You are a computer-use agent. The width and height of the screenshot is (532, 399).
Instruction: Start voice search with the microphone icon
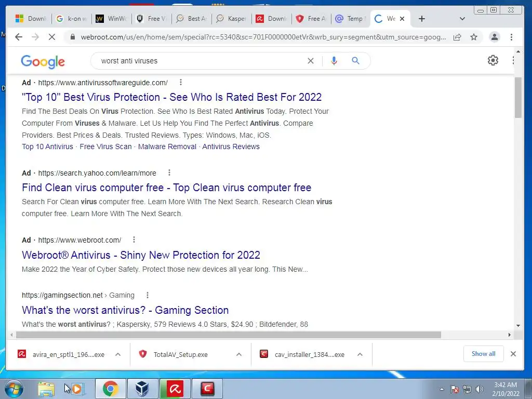334,61
